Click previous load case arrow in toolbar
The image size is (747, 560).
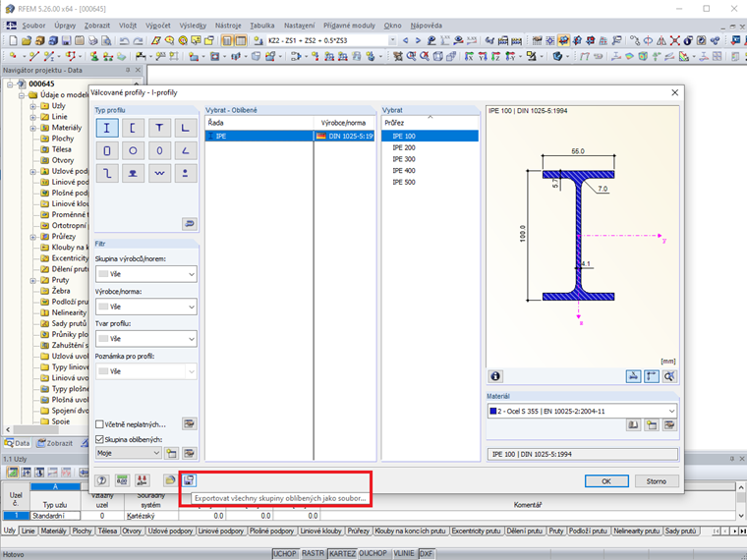[405, 41]
